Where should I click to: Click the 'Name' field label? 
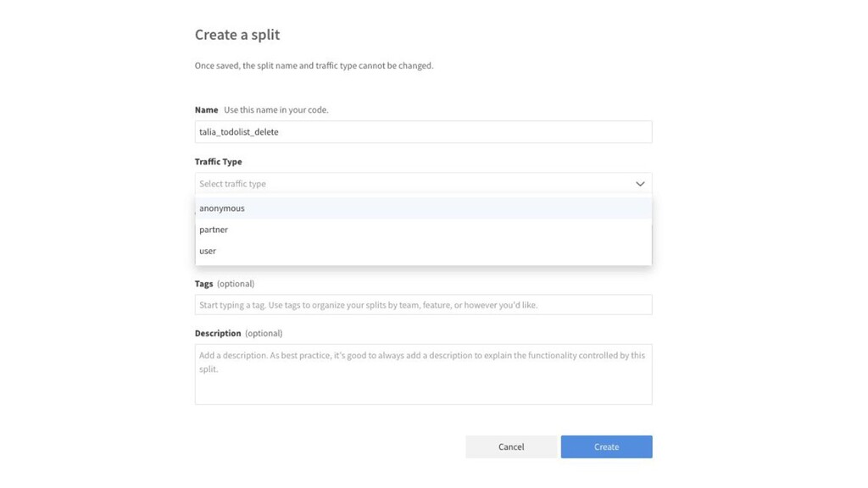[206, 110]
